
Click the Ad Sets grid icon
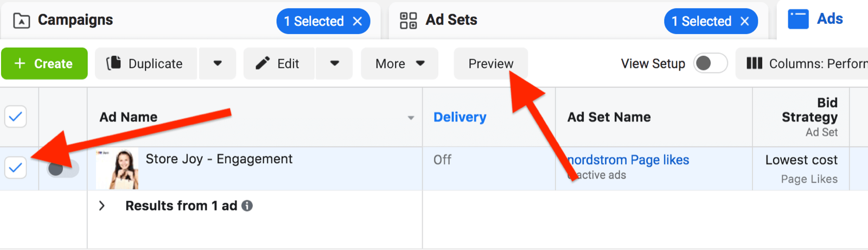[408, 21]
